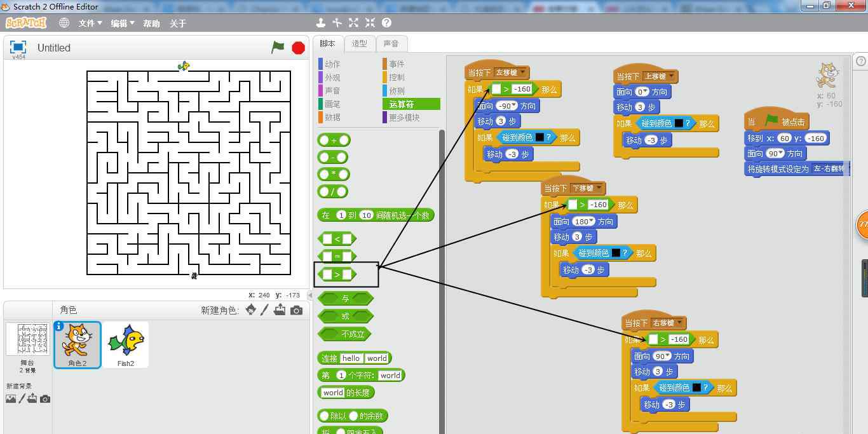Viewport: 868px width, 434px height.
Task: Stop the project with red stop sign
Action: (x=298, y=48)
